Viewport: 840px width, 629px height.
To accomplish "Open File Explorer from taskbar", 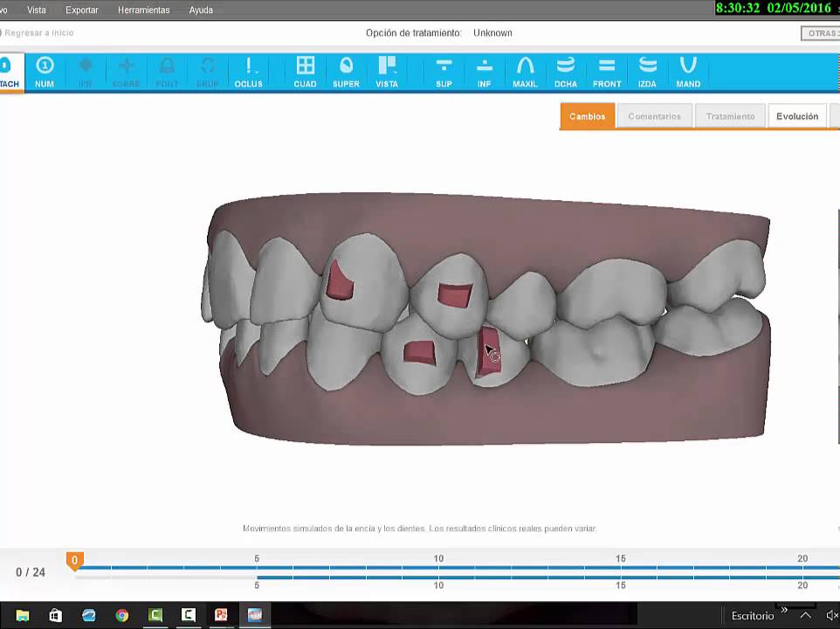I will coord(22,615).
